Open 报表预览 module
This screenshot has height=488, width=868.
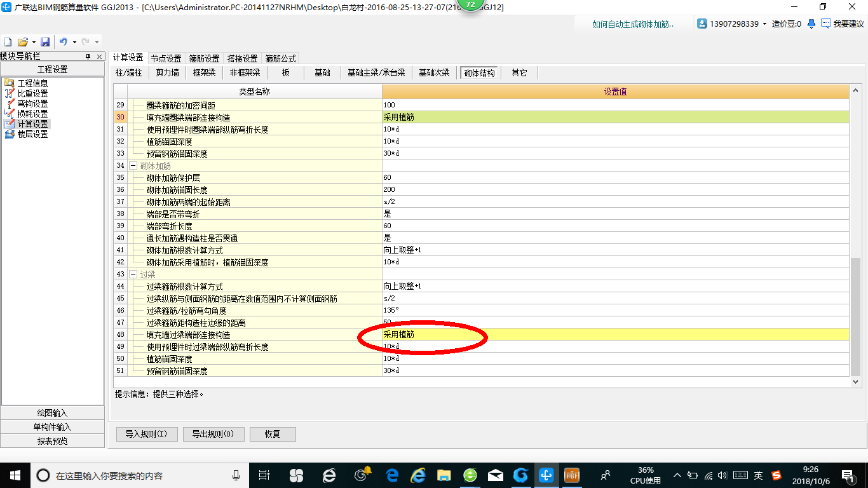[x=52, y=441]
